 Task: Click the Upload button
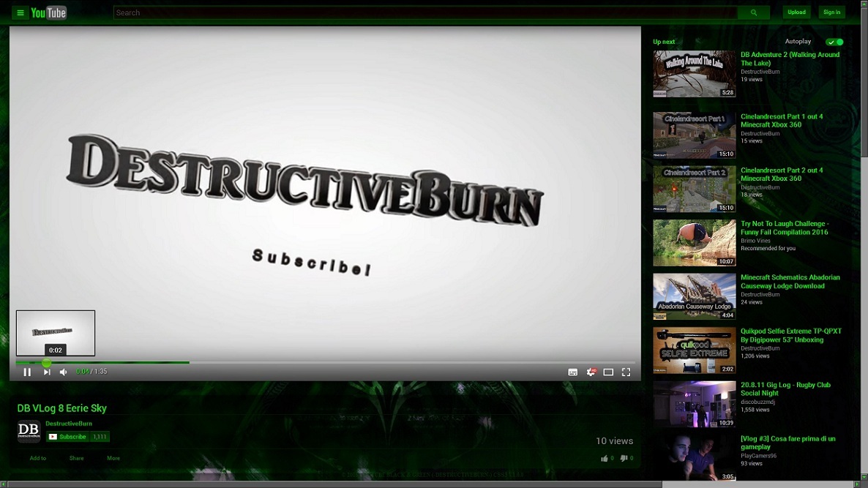[796, 12]
